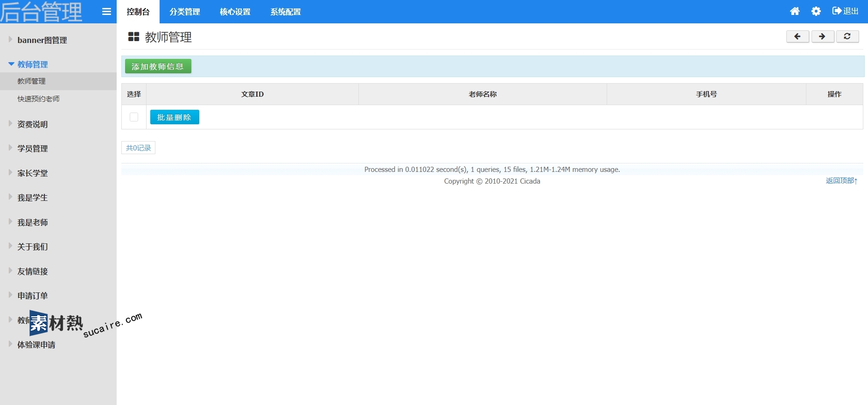Click the 添加教师信息 button

click(158, 66)
